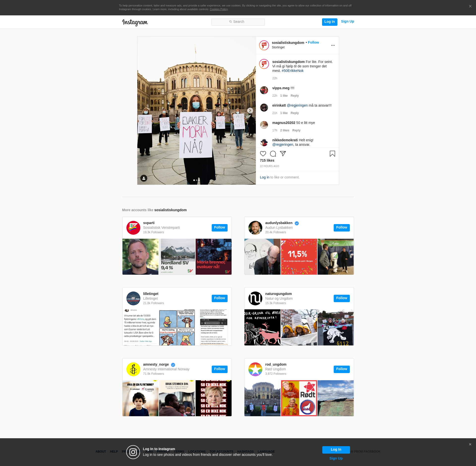This screenshot has height=466, width=476.
Task: Click the Search input field
Action: 238,22
